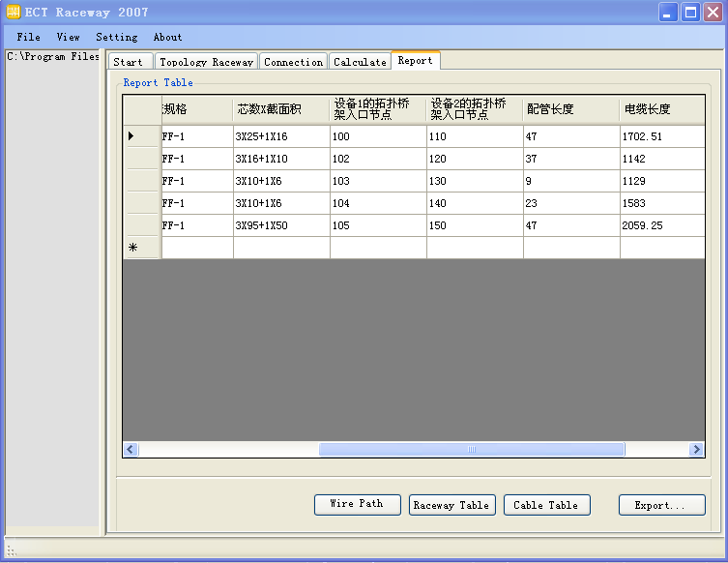Switch to the Calculate tab
Screen dimensions: 728x563
[x=360, y=62]
